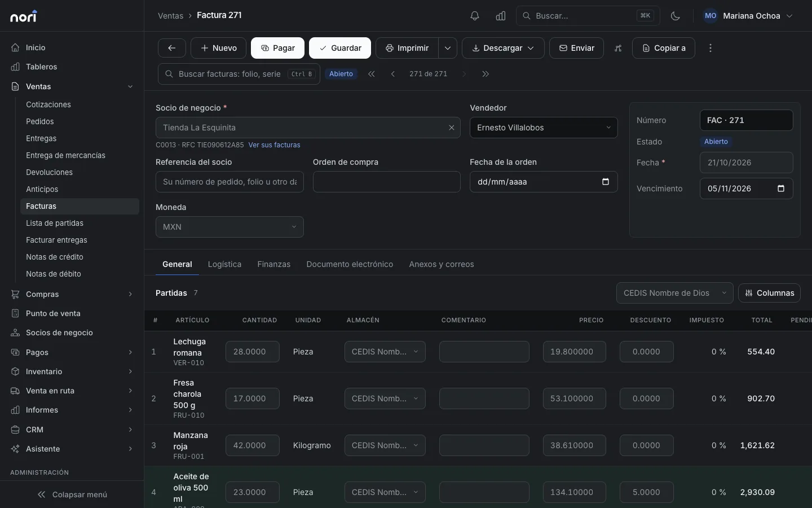Click the Orden de compra input field
Screen dimensions: 812x508
click(386, 182)
